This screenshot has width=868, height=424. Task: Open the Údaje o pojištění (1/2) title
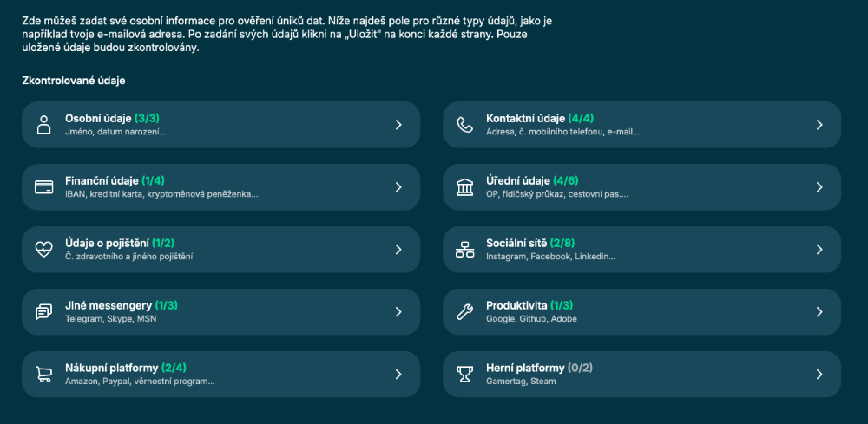click(120, 244)
